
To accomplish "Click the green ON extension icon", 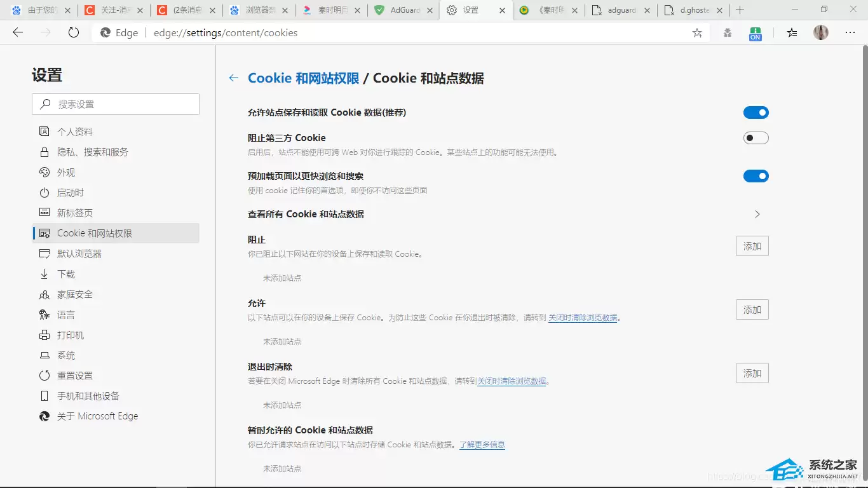I will 755,34.
